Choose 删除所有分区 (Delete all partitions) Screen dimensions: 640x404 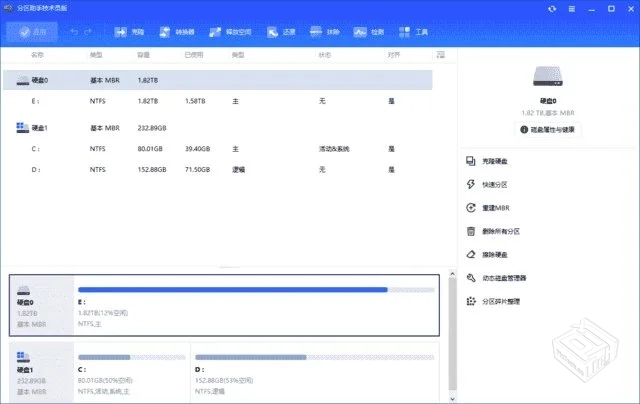coord(493,231)
